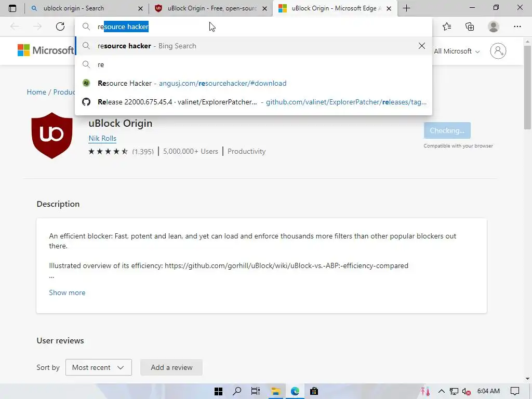The height and width of the screenshot is (399, 532).
Task: Open a new browser tab
Action: click(406, 8)
